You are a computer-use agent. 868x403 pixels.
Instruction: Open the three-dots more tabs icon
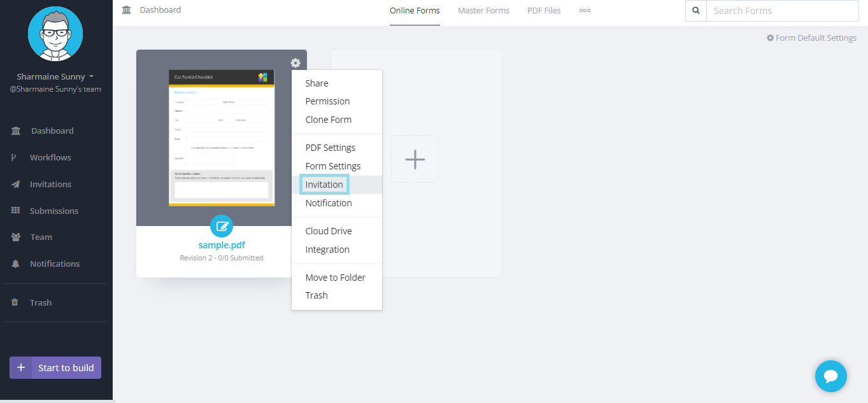pos(585,11)
